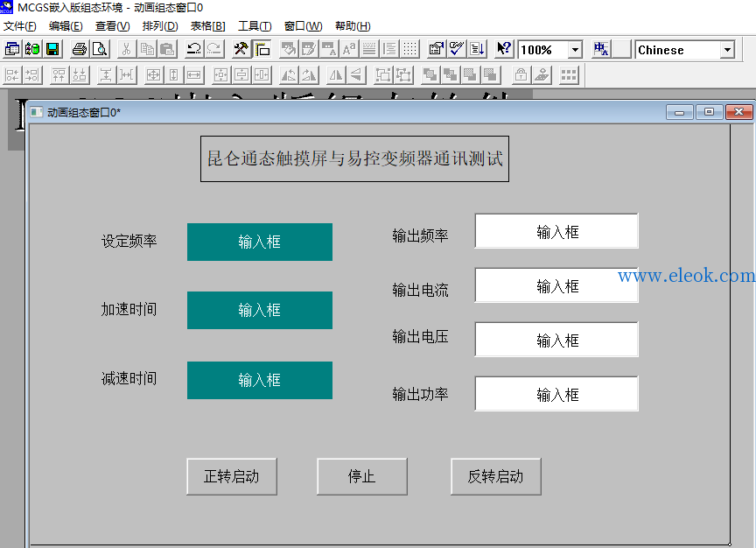Click the scissors cut icon

point(126,49)
